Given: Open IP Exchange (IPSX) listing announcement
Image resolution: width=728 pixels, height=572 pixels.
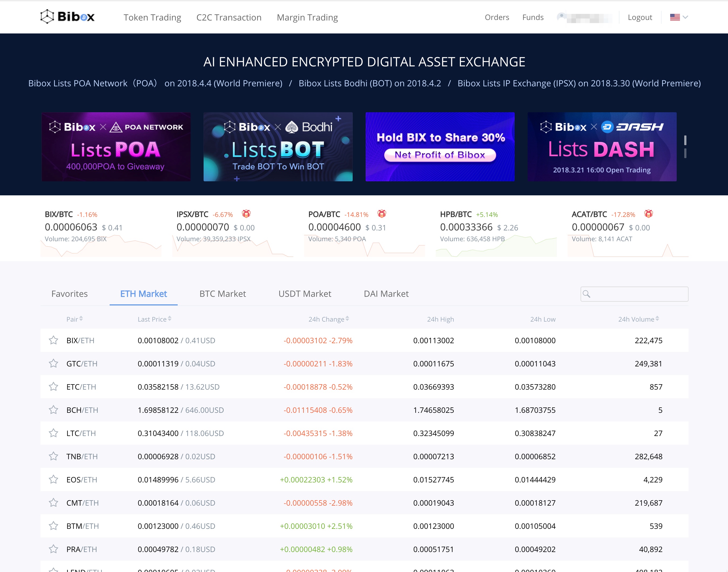Looking at the screenshot, I should 579,83.
